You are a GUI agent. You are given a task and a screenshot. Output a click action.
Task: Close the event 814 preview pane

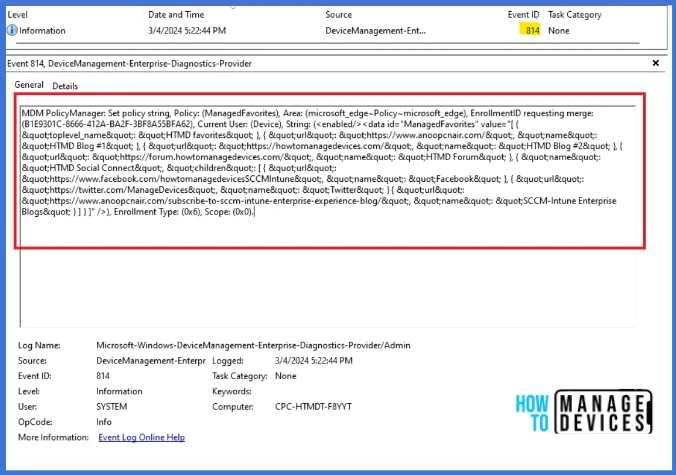pyautogui.click(x=656, y=63)
